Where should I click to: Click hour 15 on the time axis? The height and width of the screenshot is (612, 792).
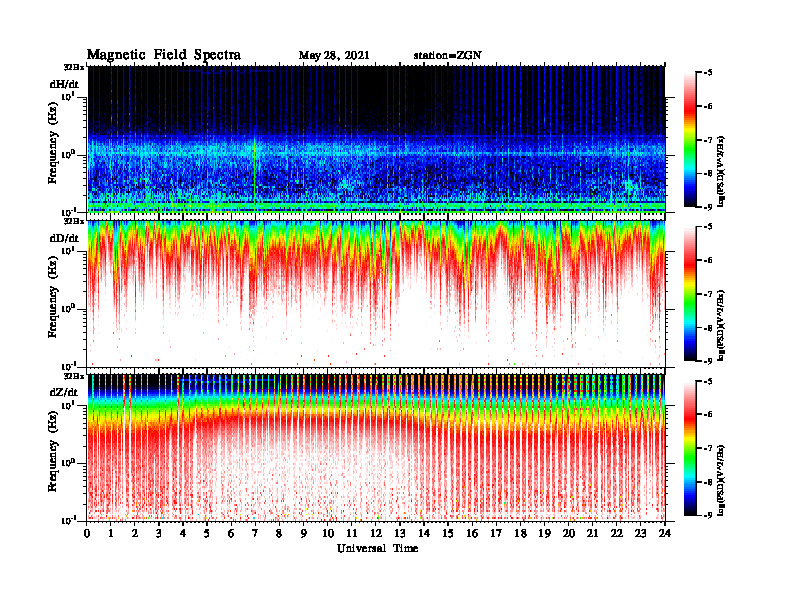click(x=448, y=534)
